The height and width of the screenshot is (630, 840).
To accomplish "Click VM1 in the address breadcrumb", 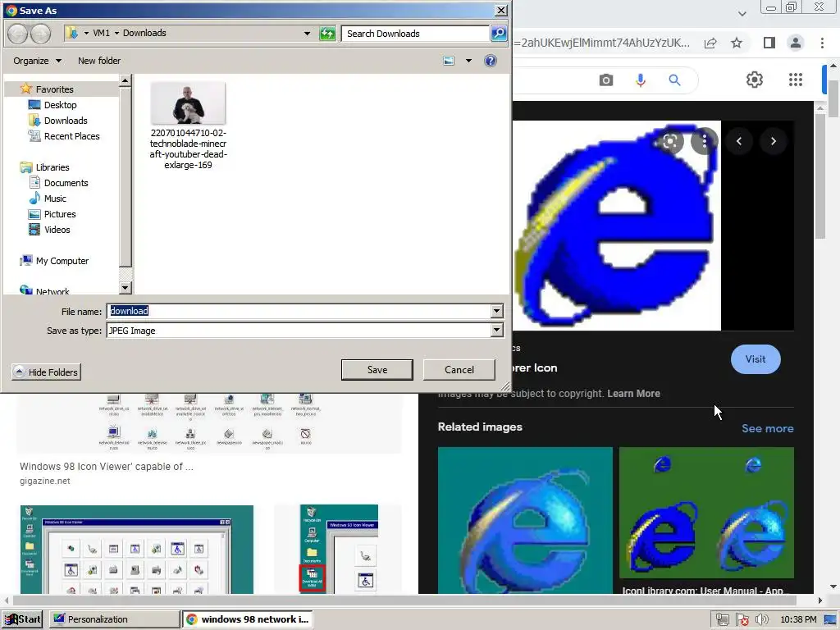I will (101, 33).
